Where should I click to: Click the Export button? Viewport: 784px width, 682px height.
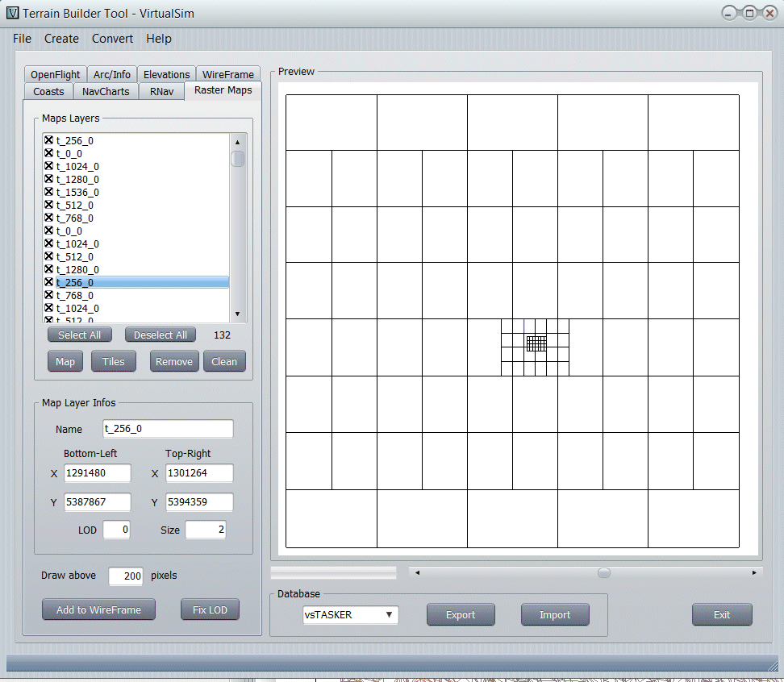coord(461,615)
